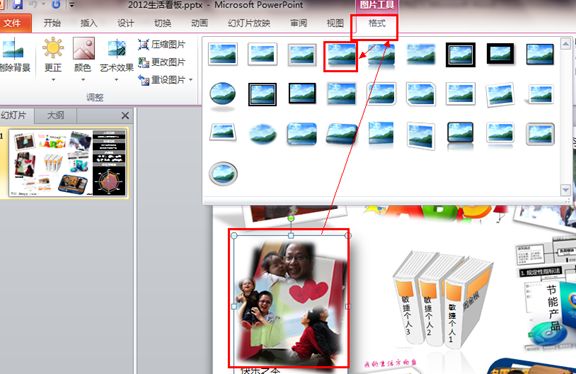
Task: Apply the third picture style in third row
Action: pyautogui.click(x=302, y=134)
